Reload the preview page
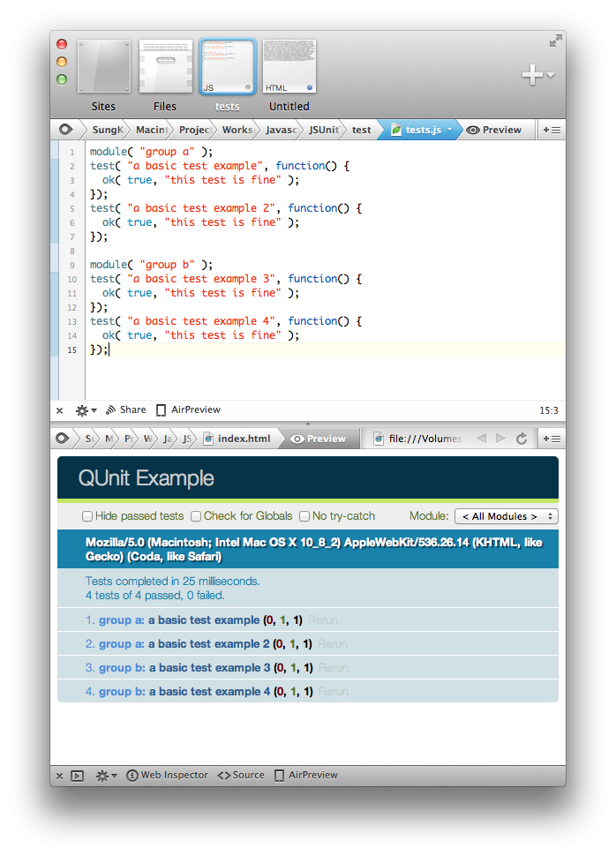 [522, 439]
